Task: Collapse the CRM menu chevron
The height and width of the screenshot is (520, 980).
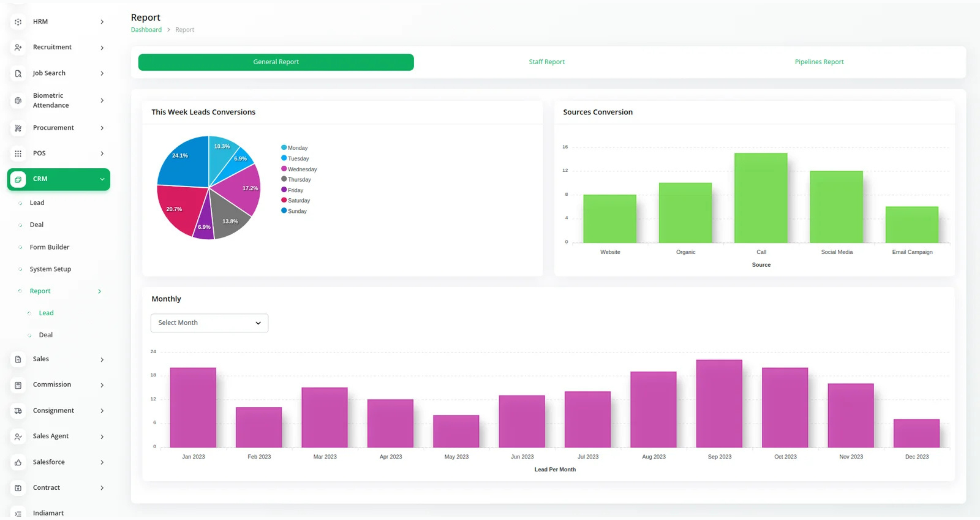Action: [x=102, y=179]
